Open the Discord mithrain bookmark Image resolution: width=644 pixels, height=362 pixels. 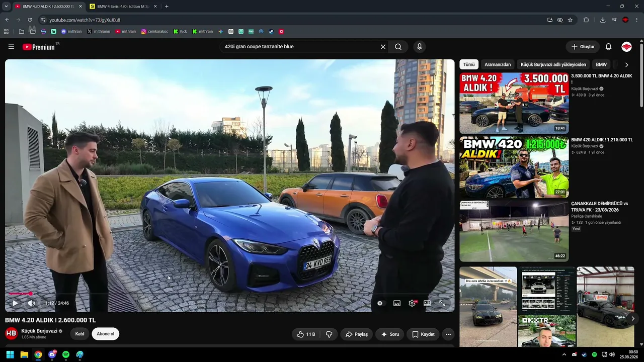point(71,32)
